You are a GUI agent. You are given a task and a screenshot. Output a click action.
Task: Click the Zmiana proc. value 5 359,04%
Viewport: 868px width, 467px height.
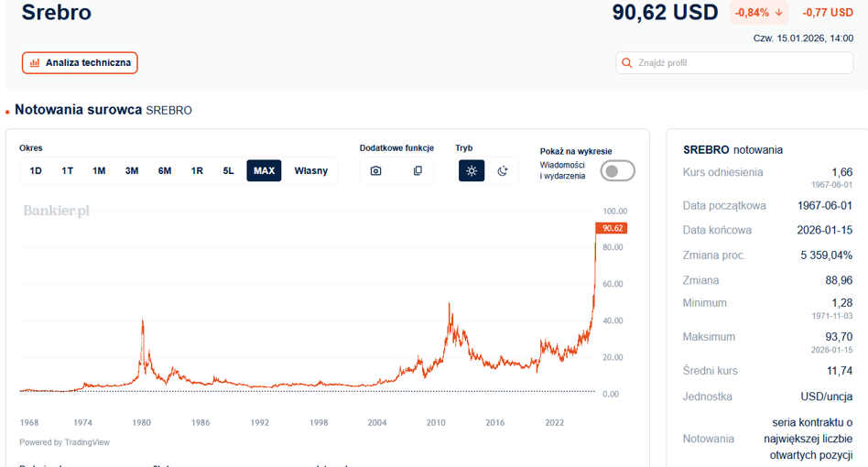tap(827, 255)
